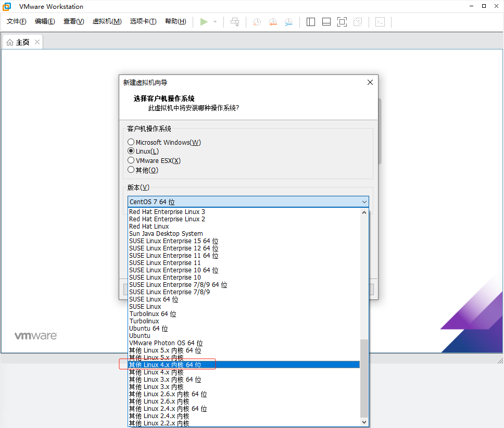Open the 编辑(E) menu
Image resolution: width=504 pixels, height=428 pixels.
(x=45, y=21)
